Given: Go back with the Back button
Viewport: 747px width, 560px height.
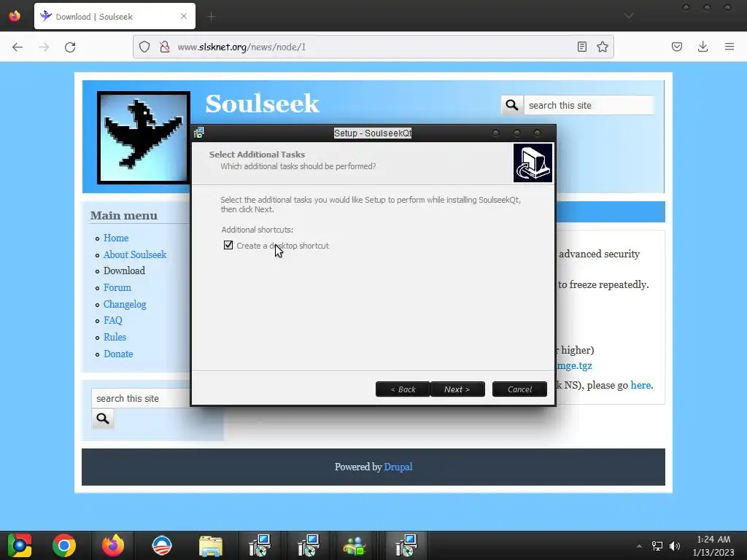Looking at the screenshot, I should coord(403,389).
